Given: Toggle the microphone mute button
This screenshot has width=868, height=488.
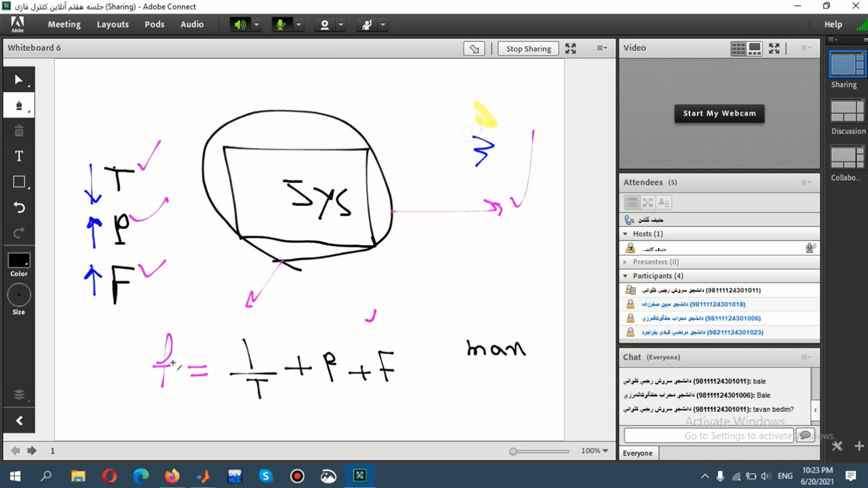Looking at the screenshot, I should coord(280,24).
